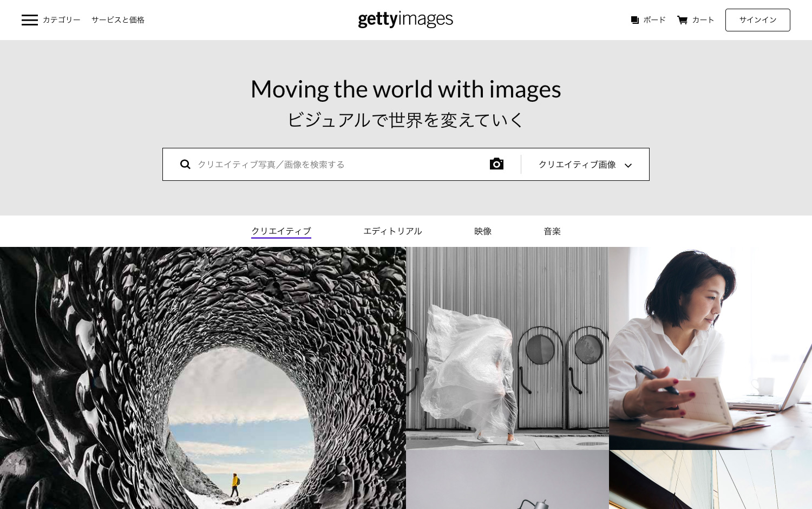This screenshot has width=812, height=509.
Task: Open the shopping cart icon
Action: [683, 20]
